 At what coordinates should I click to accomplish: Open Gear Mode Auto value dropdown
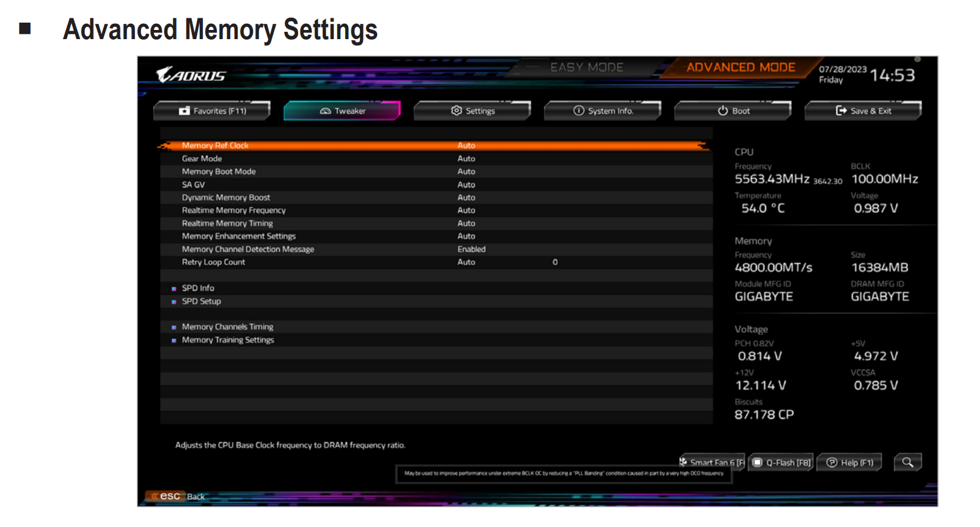pyautogui.click(x=466, y=158)
